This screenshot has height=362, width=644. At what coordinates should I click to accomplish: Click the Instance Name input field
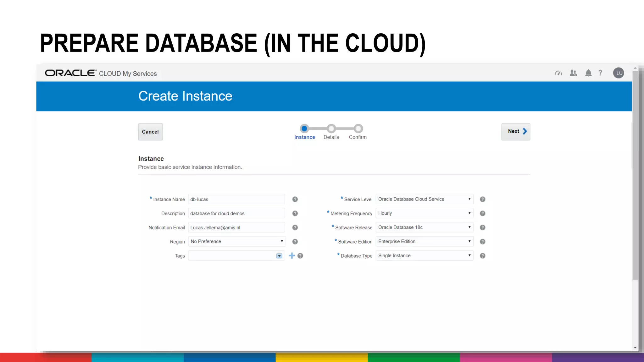(236, 199)
